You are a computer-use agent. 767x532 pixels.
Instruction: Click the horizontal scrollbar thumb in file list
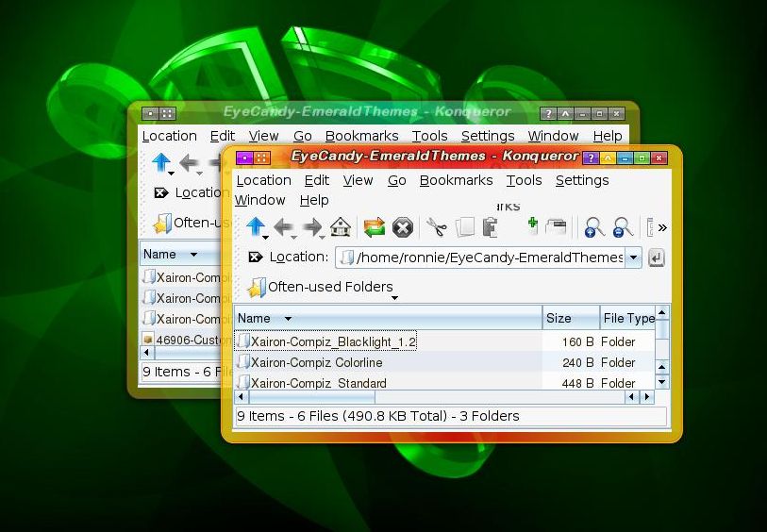pos(310,396)
